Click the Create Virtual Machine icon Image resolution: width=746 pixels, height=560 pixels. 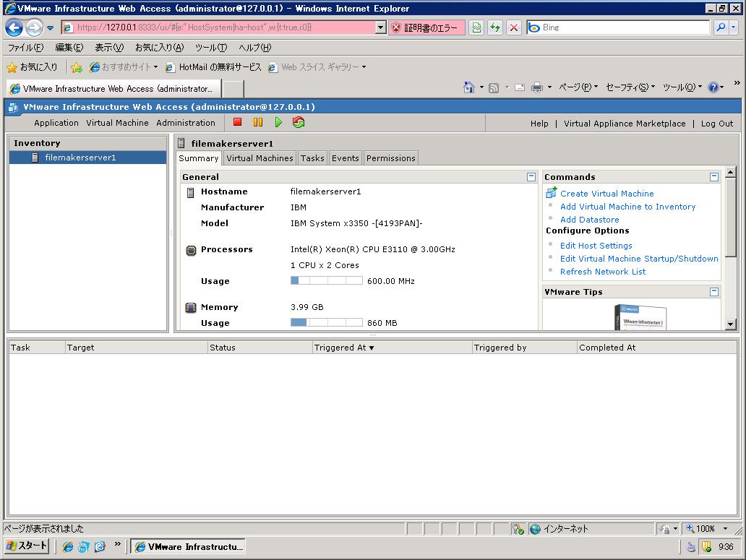tap(552, 192)
